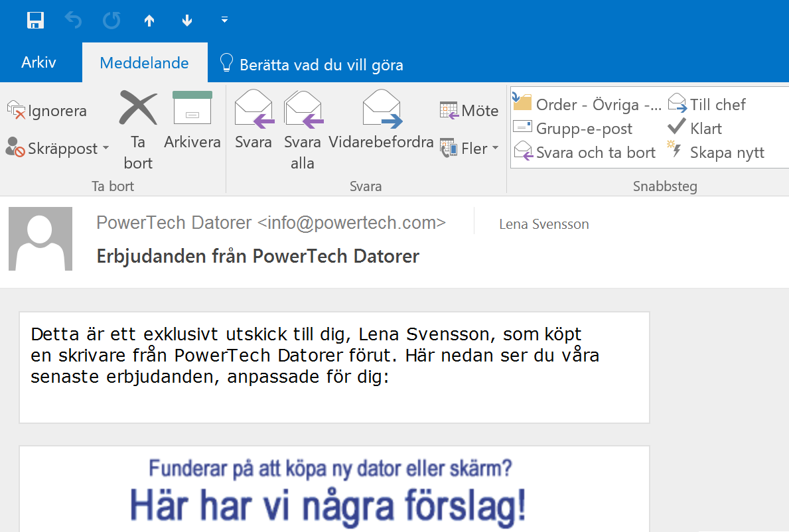
Task: Reply to the sender with Svara
Action: (x=253, y=121)
